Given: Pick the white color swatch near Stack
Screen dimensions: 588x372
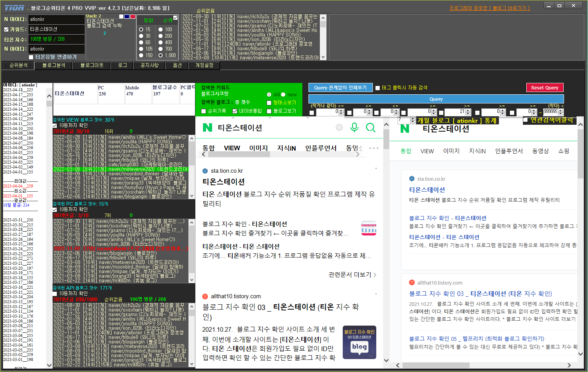Looking at the screenshot, I should 121,17.
